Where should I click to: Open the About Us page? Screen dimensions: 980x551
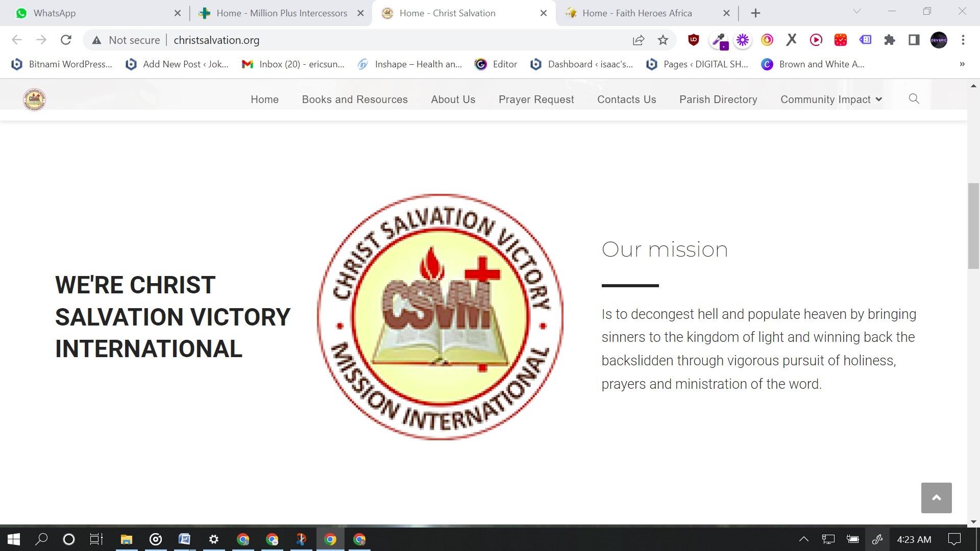tap(453, 99)
